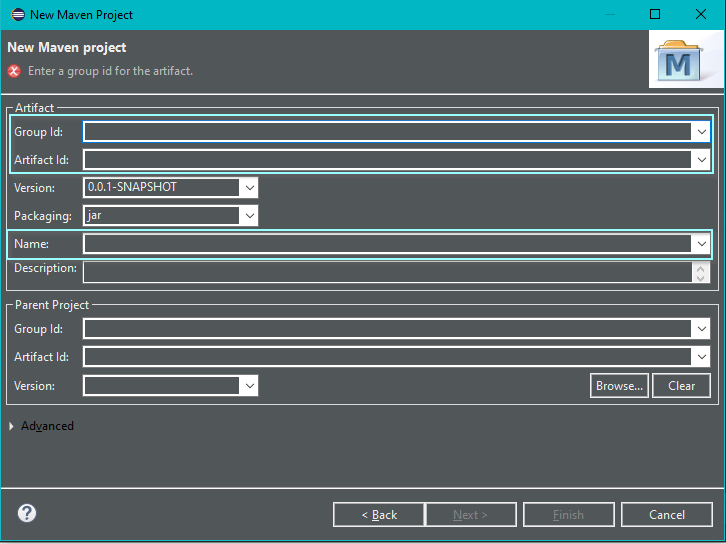726x544 pixels.
Task: Click the Eclipse icon in title bar
Action: [x=18, y=14]
